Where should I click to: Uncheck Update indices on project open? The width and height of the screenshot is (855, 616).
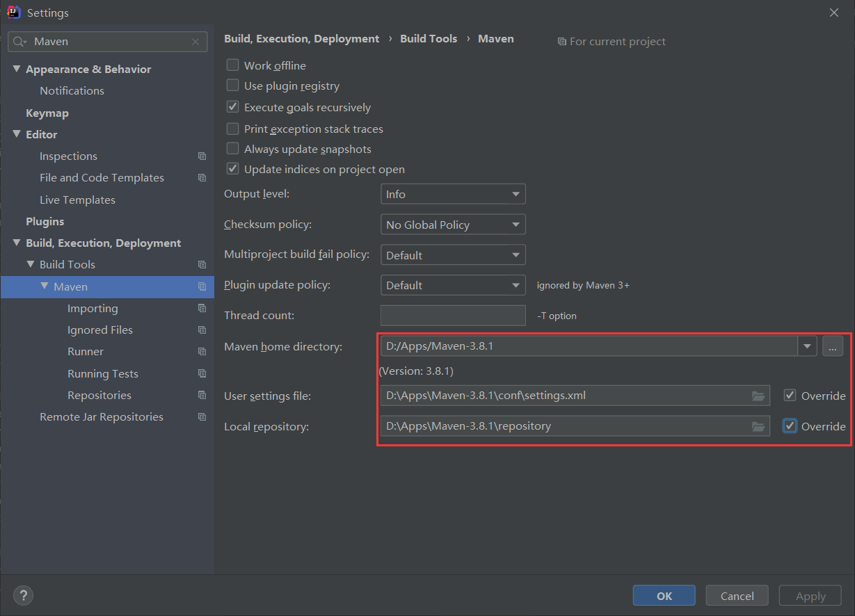pos(233,170)
